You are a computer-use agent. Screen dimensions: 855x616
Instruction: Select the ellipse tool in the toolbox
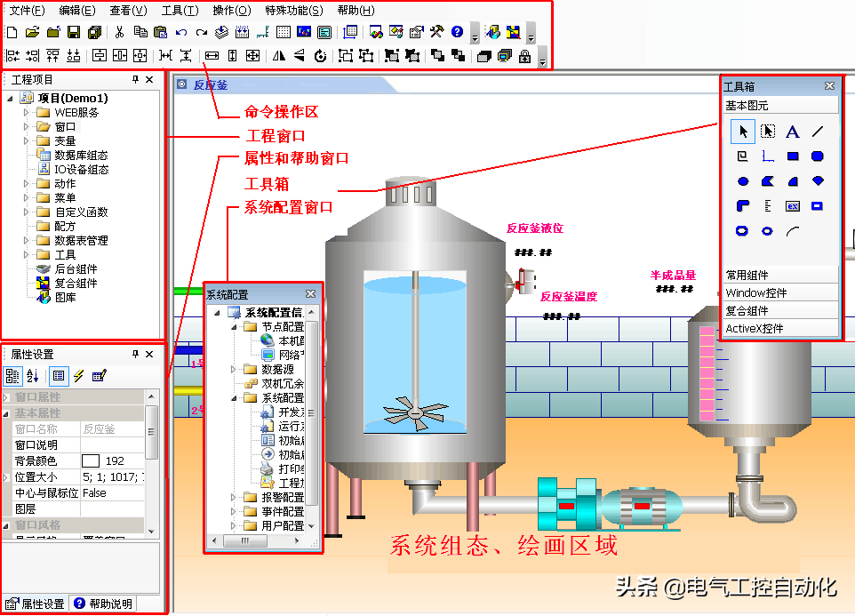click(x=744, y=180)
